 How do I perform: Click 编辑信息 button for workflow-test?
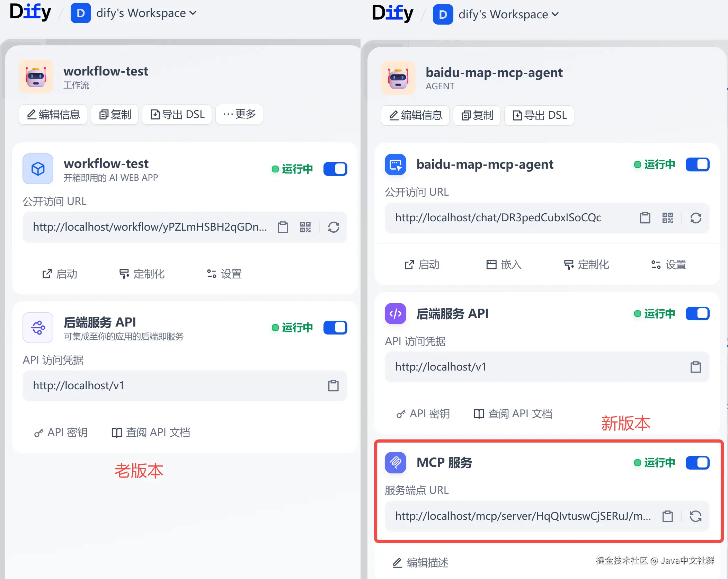53,114
